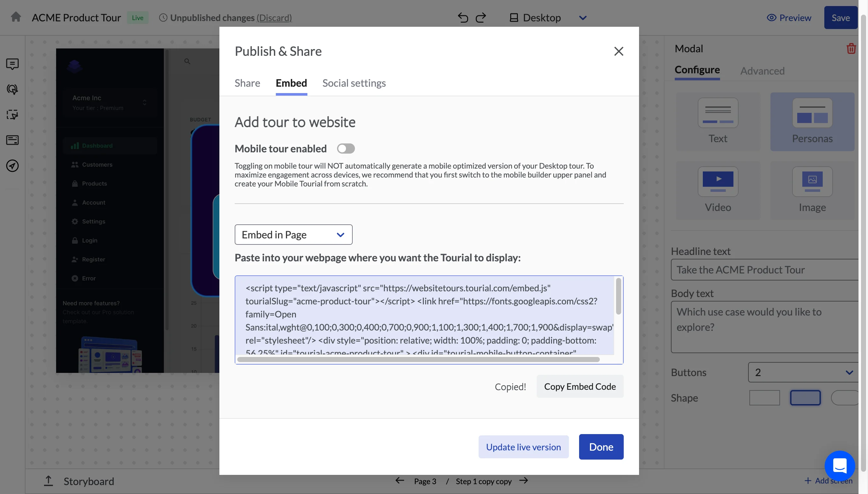Click the Live status badge

137,18
